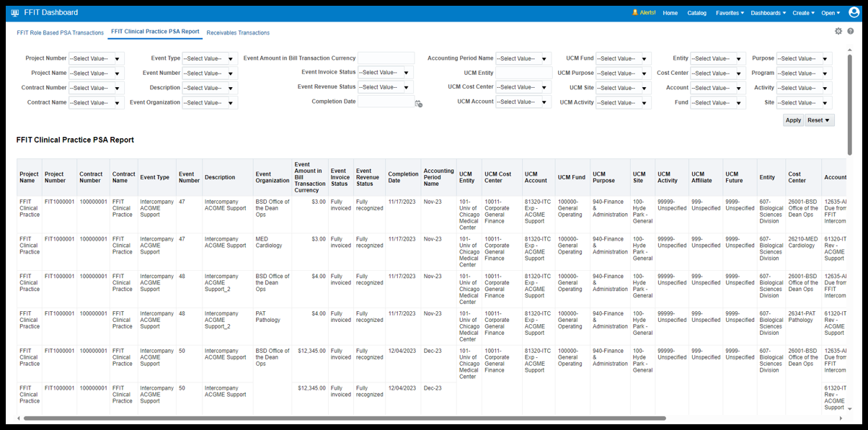Screen dimensions: 868x430
Task: Click the help question mark icon
Action: coord(851,31)
